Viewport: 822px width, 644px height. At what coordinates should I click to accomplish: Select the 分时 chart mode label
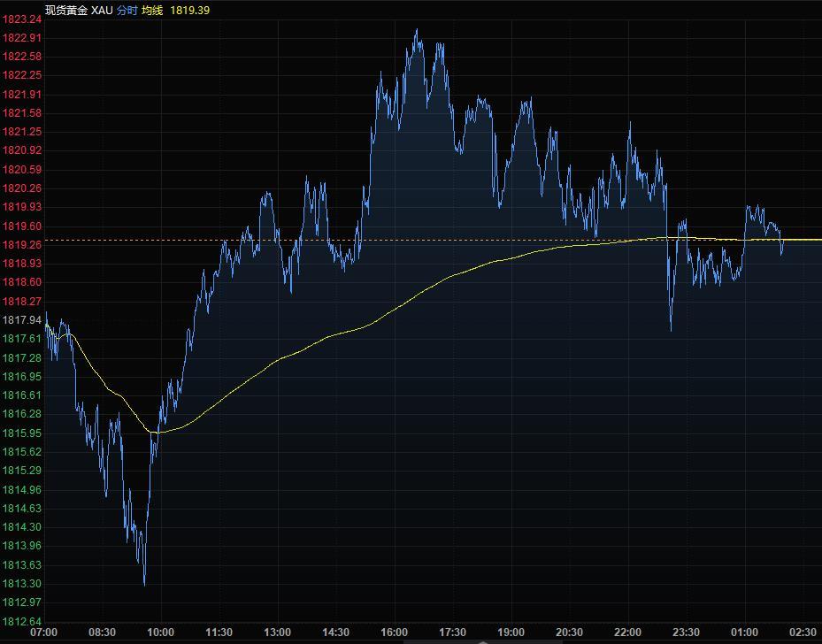pos(127,10)
